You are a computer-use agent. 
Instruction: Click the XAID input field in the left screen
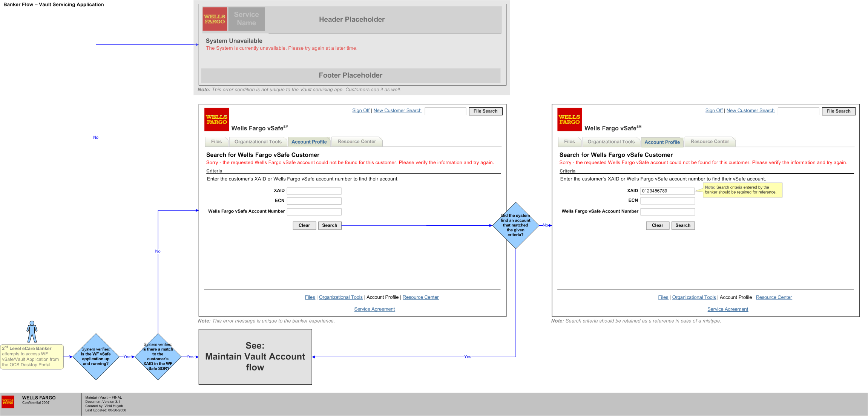(x=314, y=191)
